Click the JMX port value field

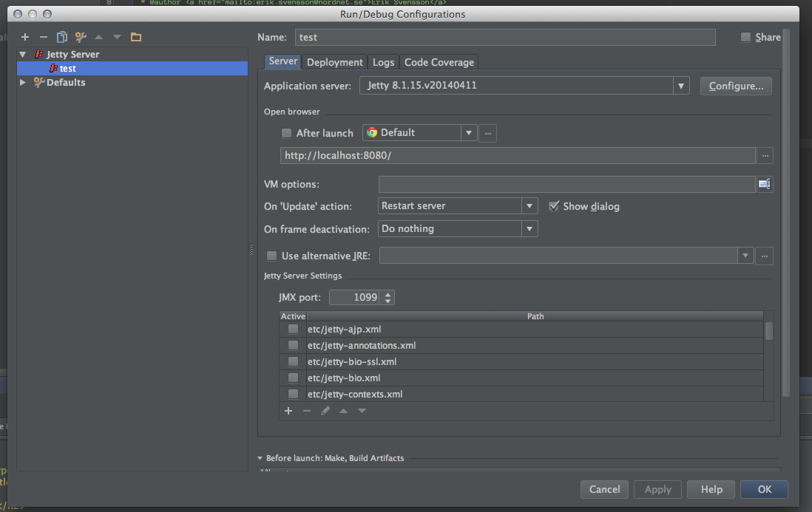coord(355,297)
